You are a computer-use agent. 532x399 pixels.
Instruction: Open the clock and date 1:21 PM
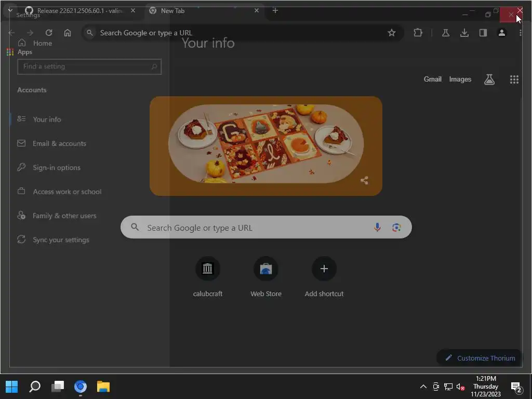pos(486,386)
